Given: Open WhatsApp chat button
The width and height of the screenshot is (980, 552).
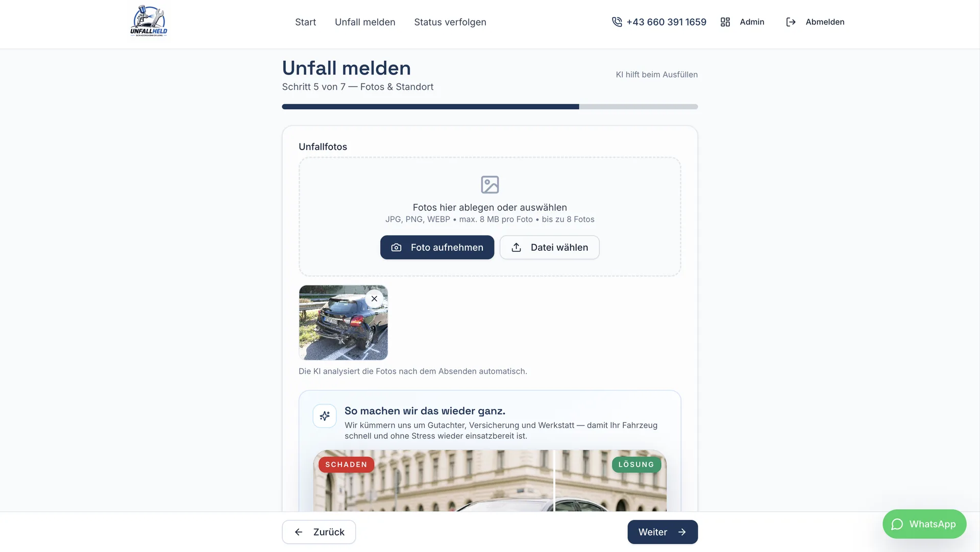Looking at the screenshot, I should 924,524.
